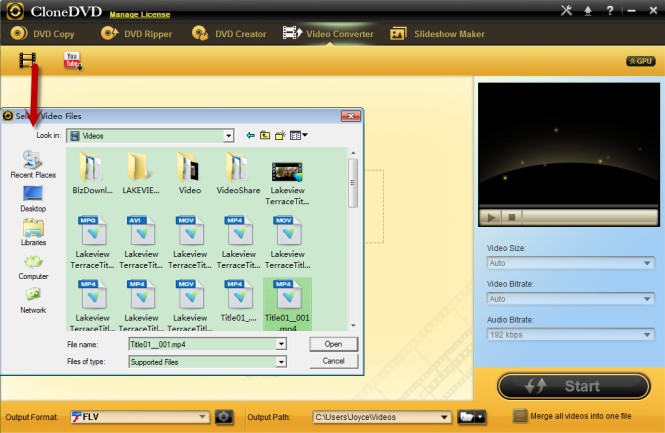Image resolution: width=665 pixels, height=433 pixels.
Task: Click the file list vertical scrollbar thumb
Action: coord(352,183)
